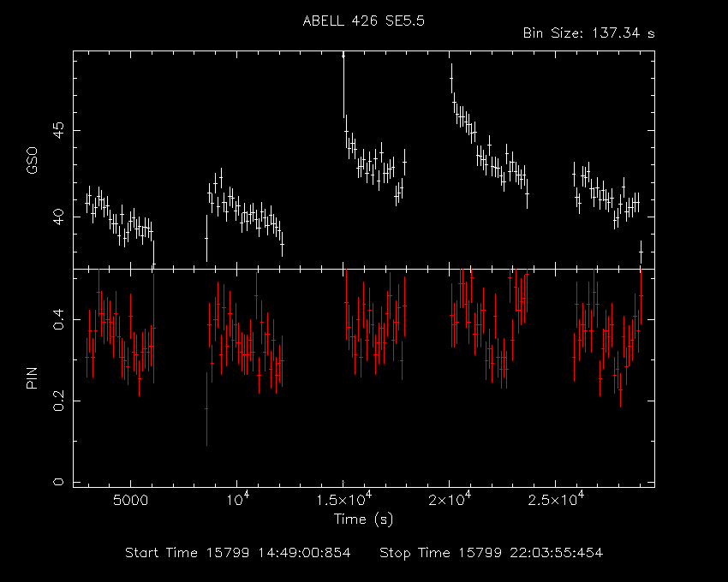
Task: Click the PIN y-axis label
Action: coord(32,377)
